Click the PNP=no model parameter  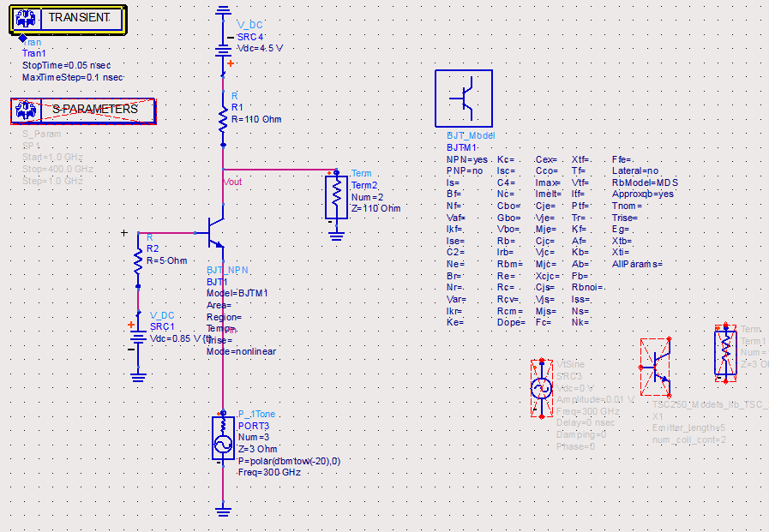tap(465, 171)
